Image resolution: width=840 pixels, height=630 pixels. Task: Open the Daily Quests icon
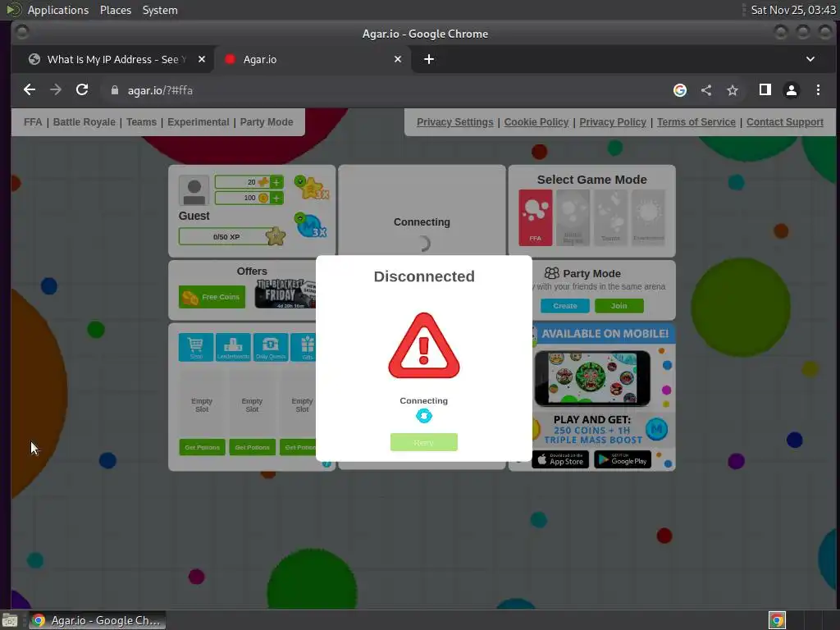click(x=271, y=347)
